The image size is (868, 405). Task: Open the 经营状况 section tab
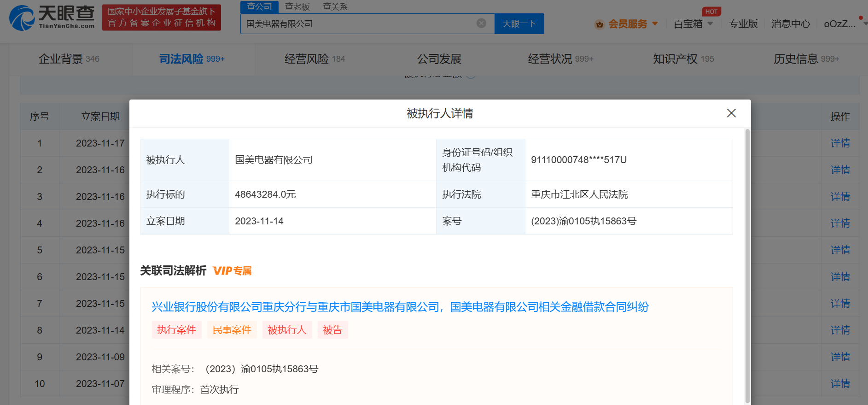coord(560,59)
